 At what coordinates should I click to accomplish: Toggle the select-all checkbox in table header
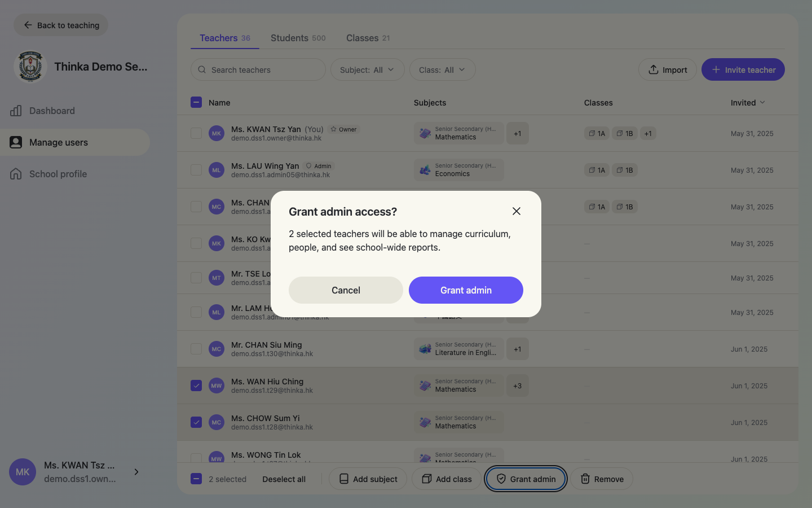pyautogui.click(x=196, y=102)
